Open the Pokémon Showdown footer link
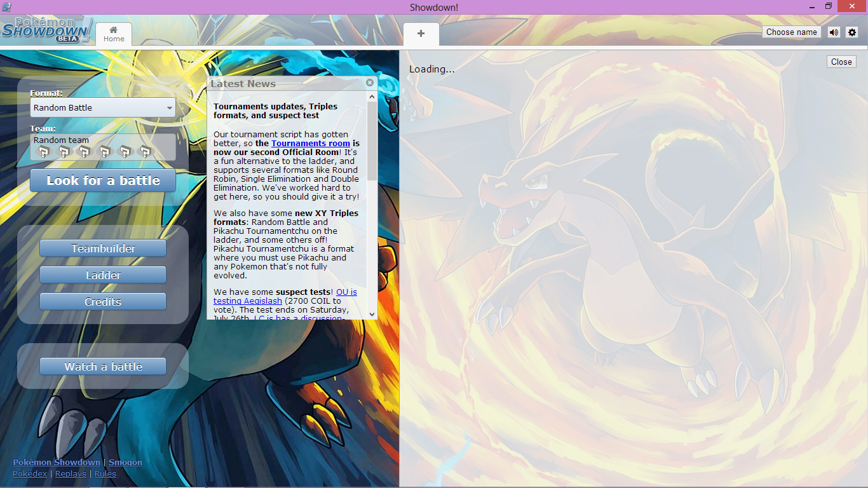The width and height of the screenshot is (868, 488). [x=57, y=463]
